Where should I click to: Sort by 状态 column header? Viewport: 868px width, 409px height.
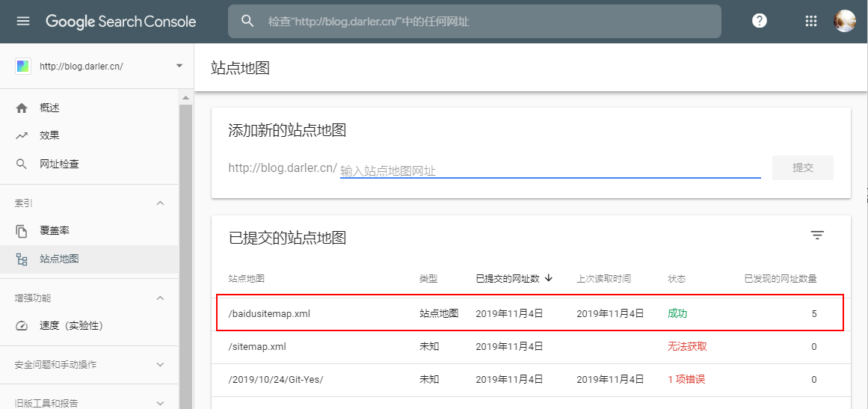click(x=677, y=278)
